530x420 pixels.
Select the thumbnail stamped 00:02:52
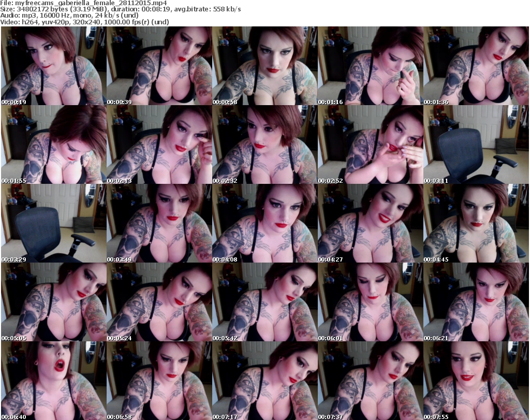click(x=371, y=144)
